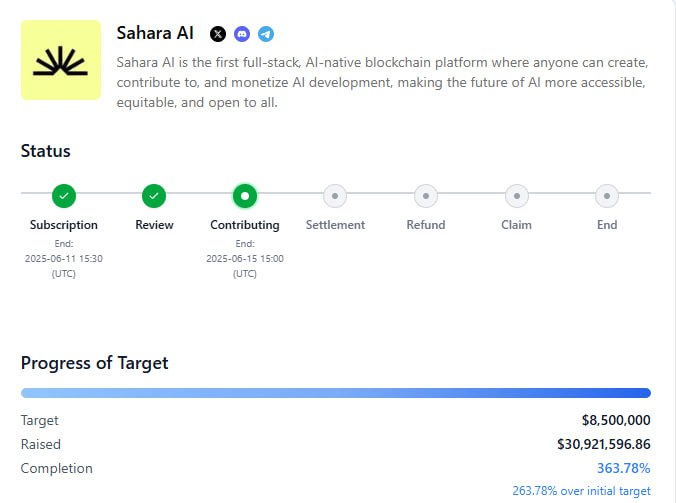This screenshot has height=503, width=676.
Task: Click the Subscription completed step circle
Action: pyautogui.click(x=64, y=196)
